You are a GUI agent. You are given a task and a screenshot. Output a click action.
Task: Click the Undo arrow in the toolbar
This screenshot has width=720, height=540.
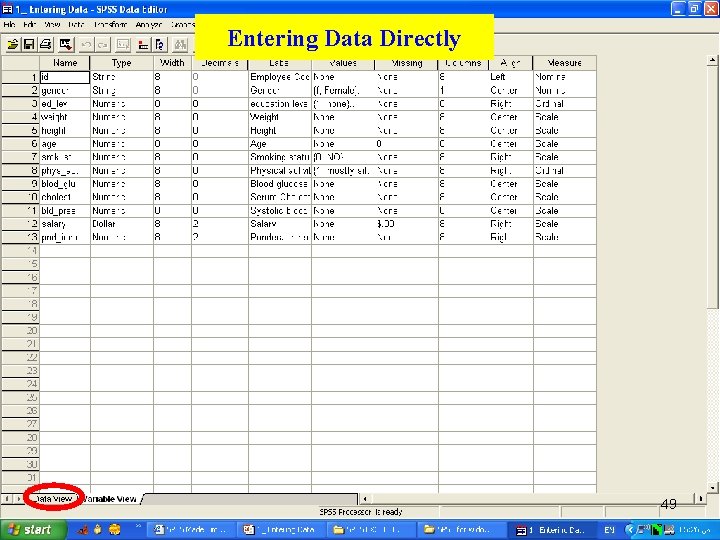86,45
